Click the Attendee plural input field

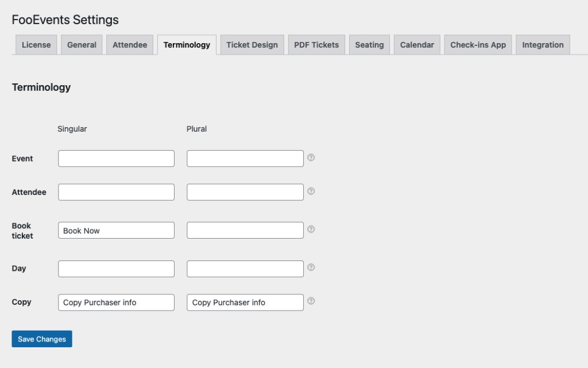245,193
